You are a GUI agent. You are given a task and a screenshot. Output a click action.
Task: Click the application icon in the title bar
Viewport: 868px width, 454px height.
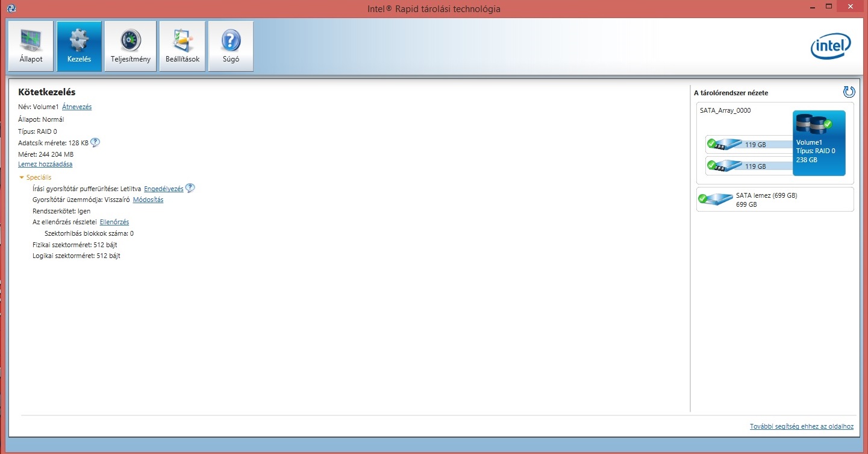(x=12, y=8)
